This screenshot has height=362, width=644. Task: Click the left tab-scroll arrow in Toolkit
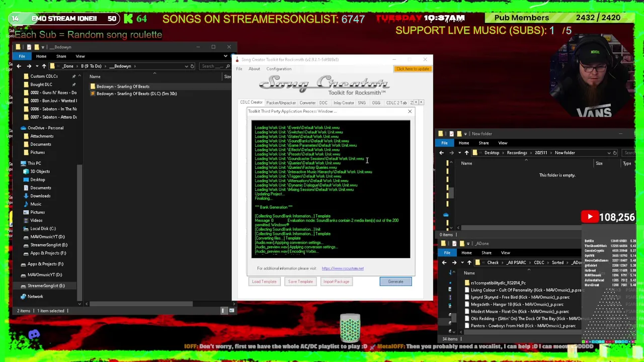[416, 103]
